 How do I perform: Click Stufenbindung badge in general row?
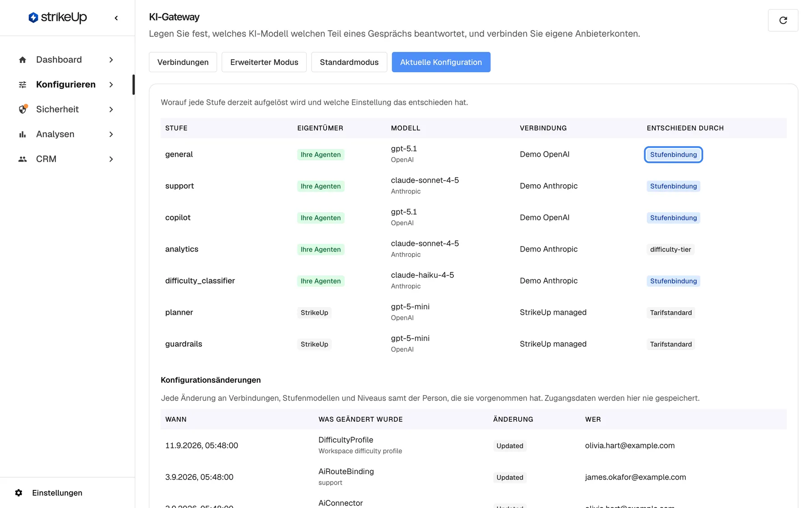[673, 155]
